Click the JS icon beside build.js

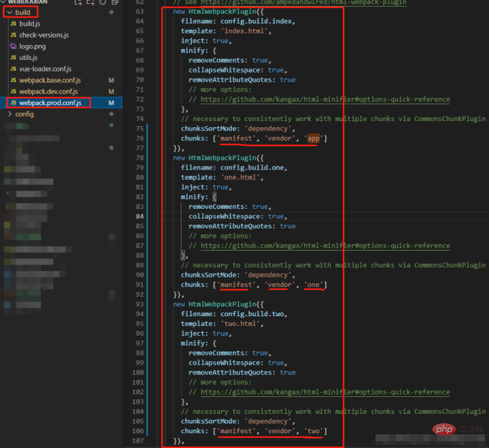[14, 24]
